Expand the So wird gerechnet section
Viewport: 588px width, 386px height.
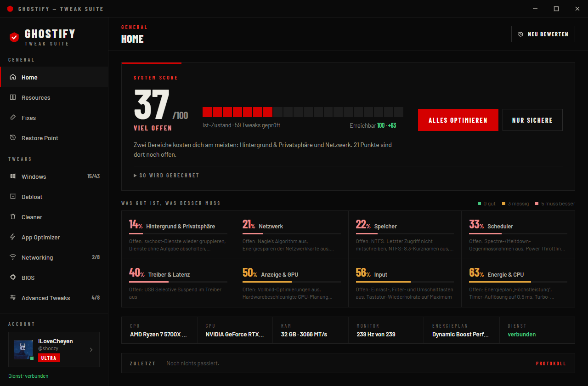[166, 176]
